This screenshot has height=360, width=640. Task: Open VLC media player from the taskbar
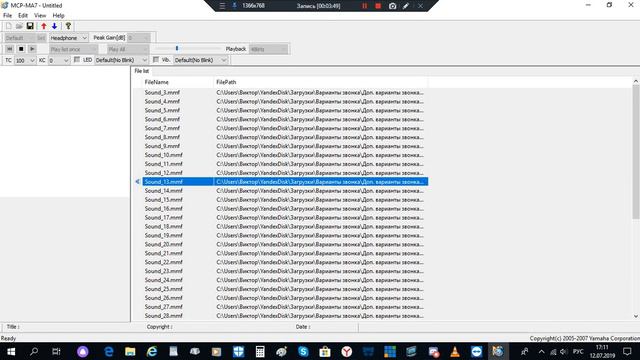click(455, 351)
